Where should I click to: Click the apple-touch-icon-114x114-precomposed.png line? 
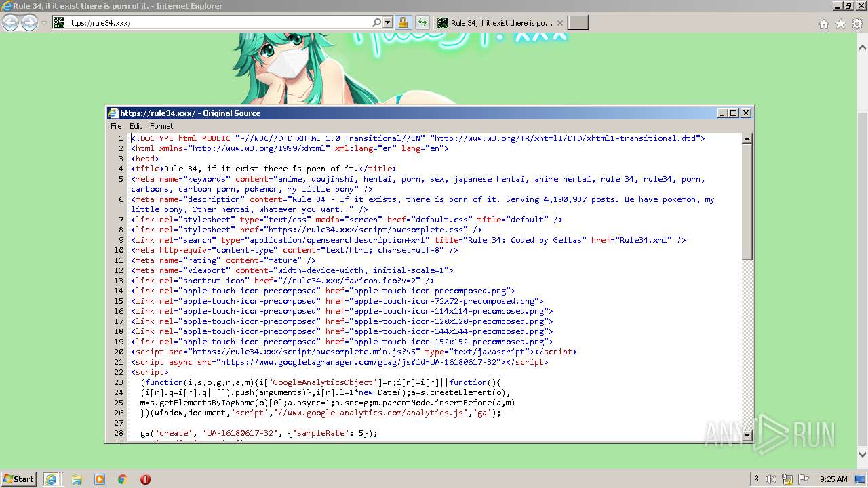point(342,311)
